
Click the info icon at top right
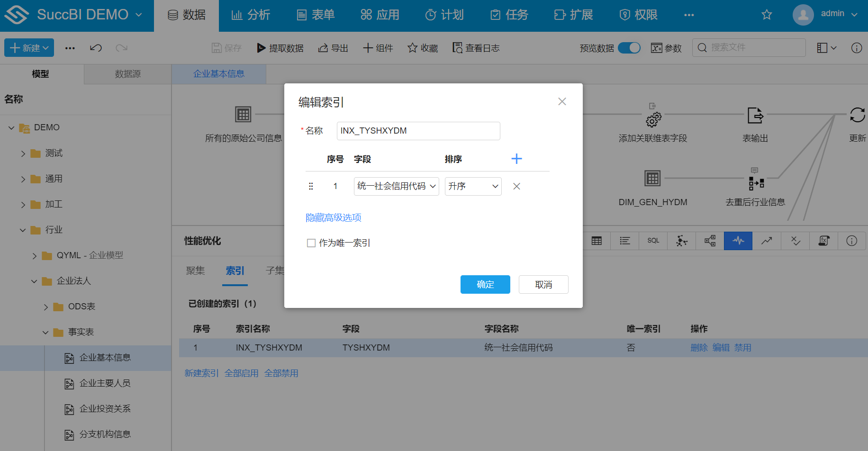pos(857,47)
